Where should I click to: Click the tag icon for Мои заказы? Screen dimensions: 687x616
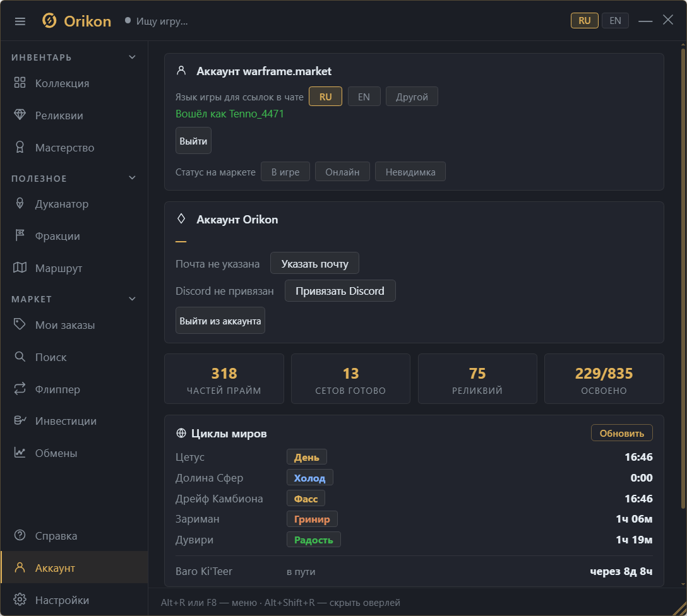(20, 324)
